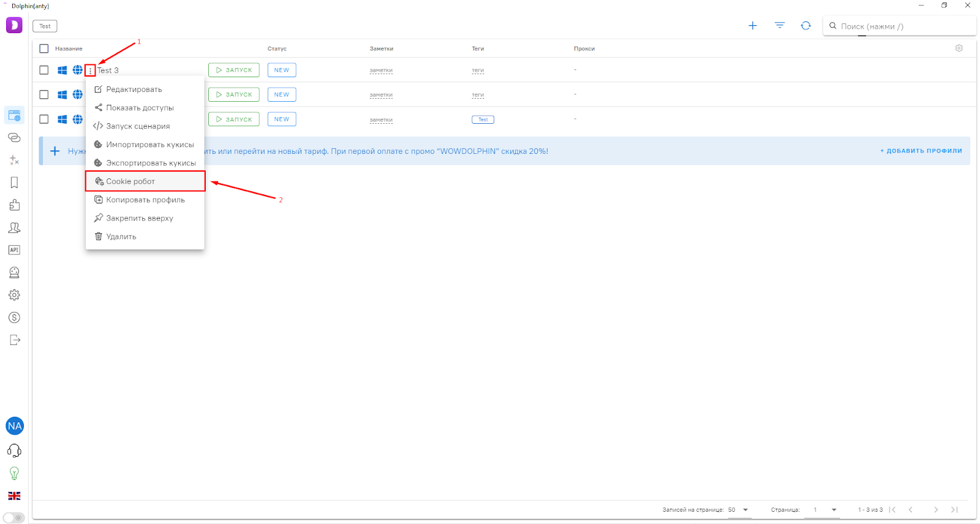The height and width of the screenshot is (524, 980).
Task: Switch language using the UK flag icon
Action: (14, 496)
